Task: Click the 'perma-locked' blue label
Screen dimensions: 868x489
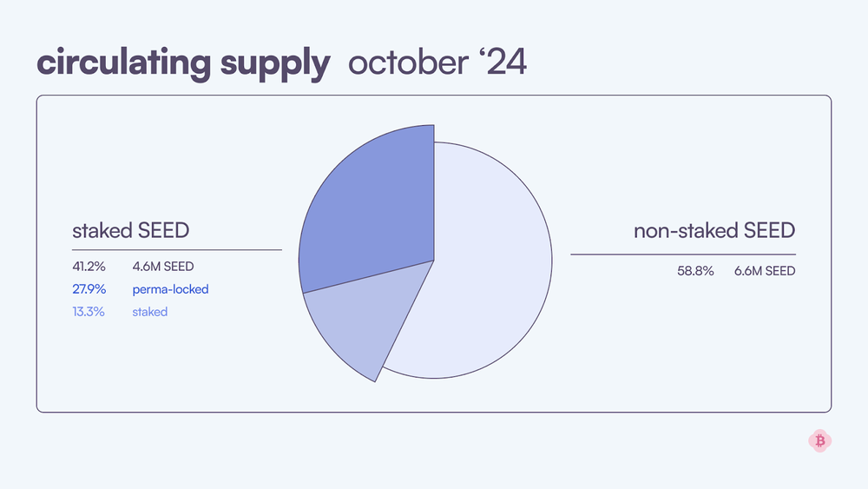Action: (170, 289)
